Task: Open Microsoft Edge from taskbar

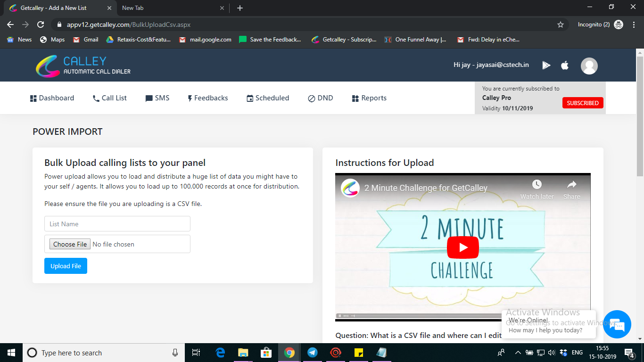Action: tap(220, 353)
